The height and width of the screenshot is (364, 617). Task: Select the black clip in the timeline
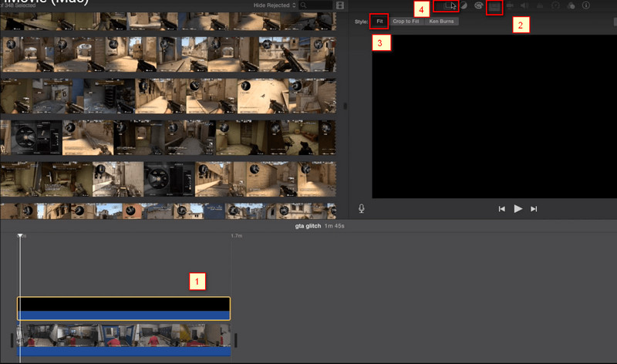click(x=123, y=305)
